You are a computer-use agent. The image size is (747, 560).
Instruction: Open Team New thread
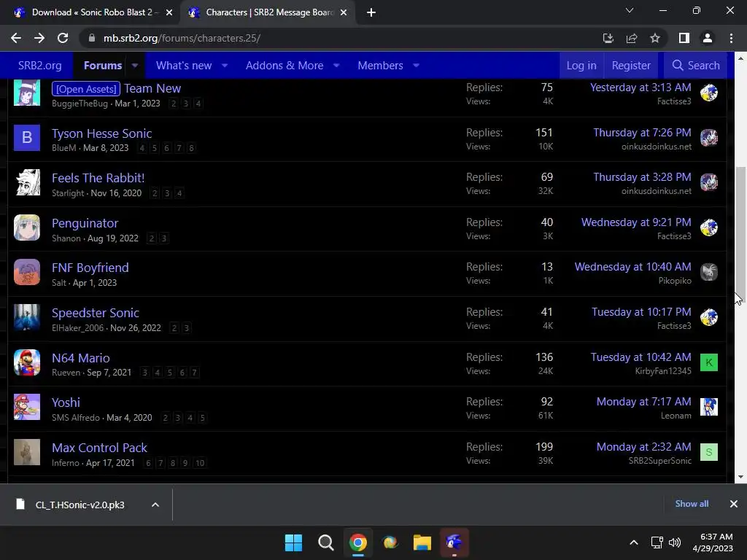tap(152, 88)
